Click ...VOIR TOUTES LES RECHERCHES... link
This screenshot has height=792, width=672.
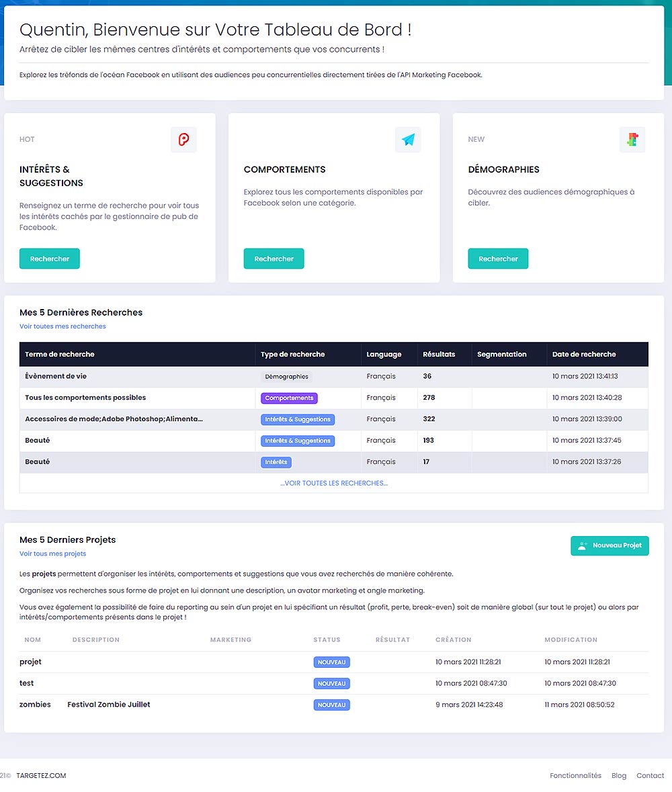(x=334, y=484)
